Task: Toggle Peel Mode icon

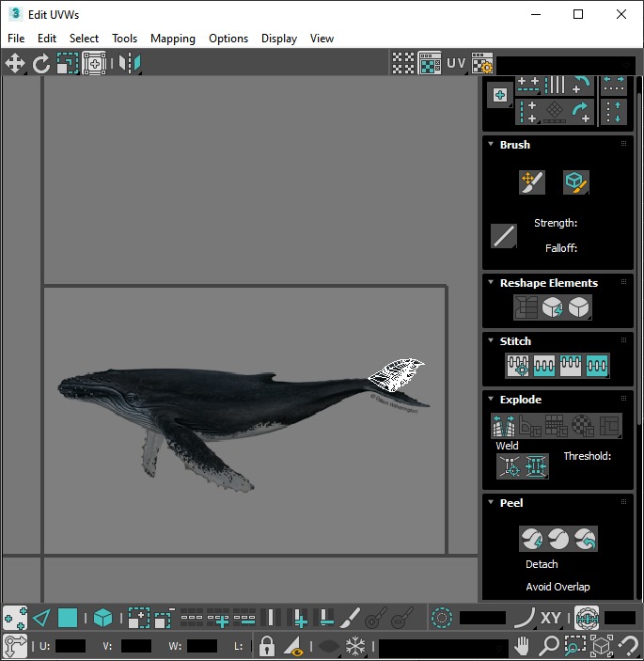Action: [x=558, y=539]
